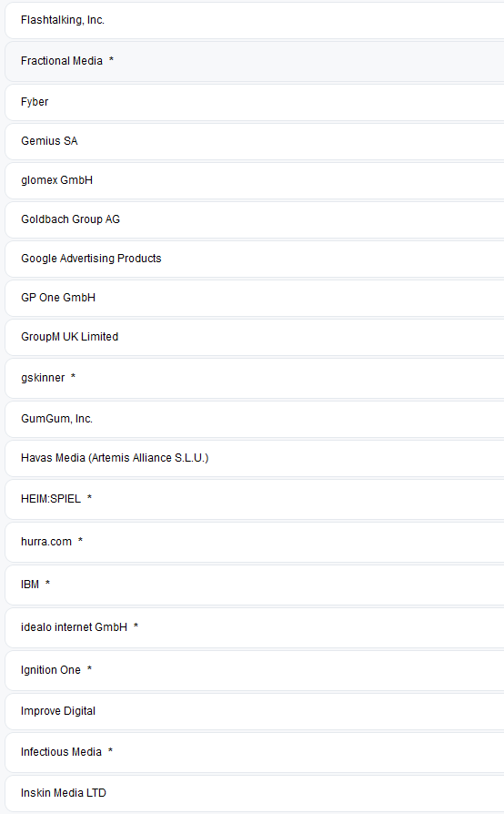The image size is (504, 814).
Task: Open the Inskin Media LTD row
Action: (x=255, y=793)
